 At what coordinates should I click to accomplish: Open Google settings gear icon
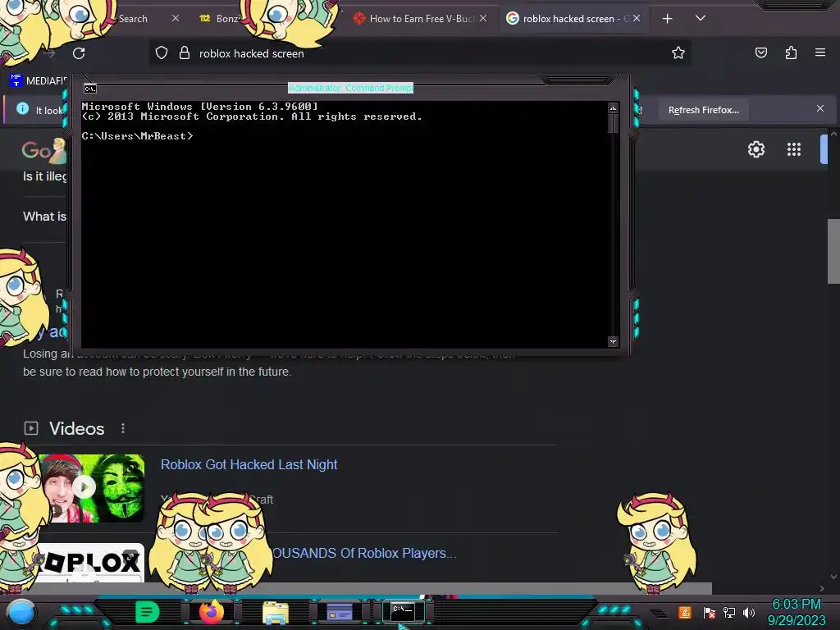pyautogui.click(x=756, y=149)
